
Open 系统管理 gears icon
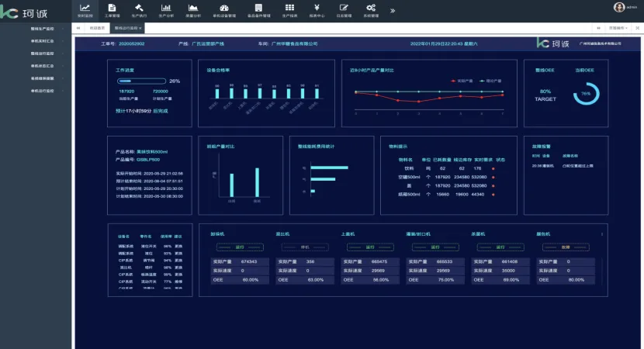coord(371,10)
